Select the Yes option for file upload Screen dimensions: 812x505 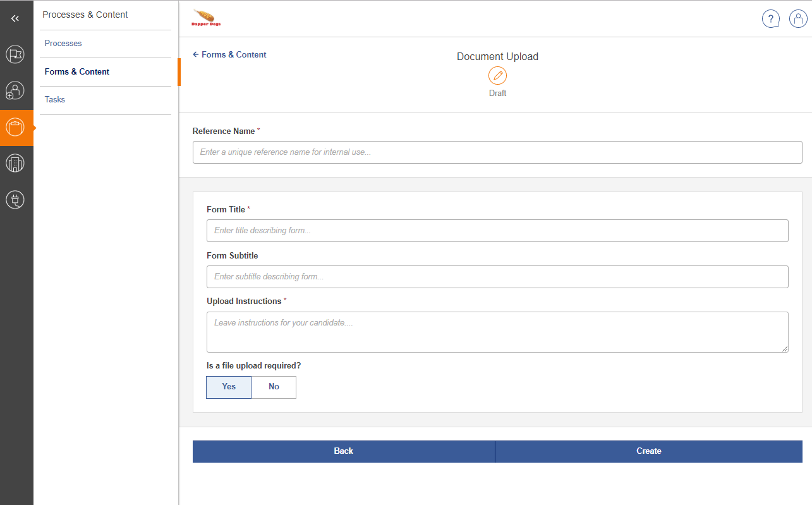pyautogui.click(x=228, y=387)
